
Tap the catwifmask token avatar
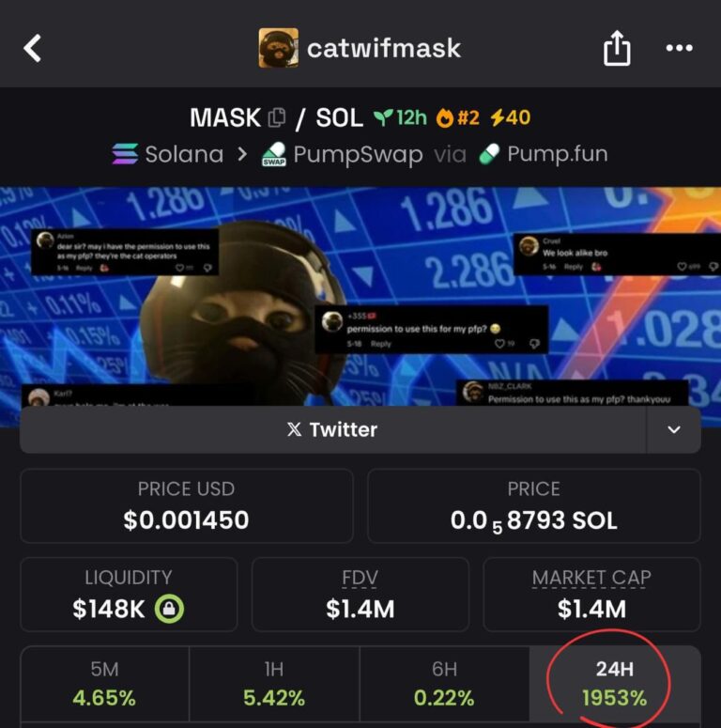click(x=278, y=48)
